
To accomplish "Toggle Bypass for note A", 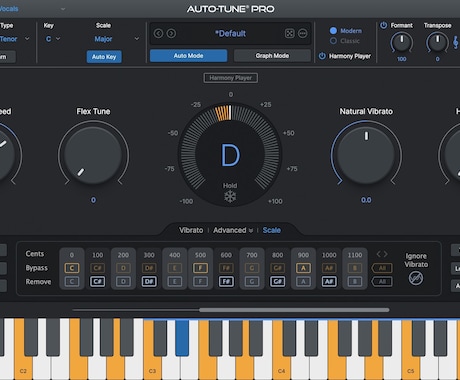I will point(303,268).
